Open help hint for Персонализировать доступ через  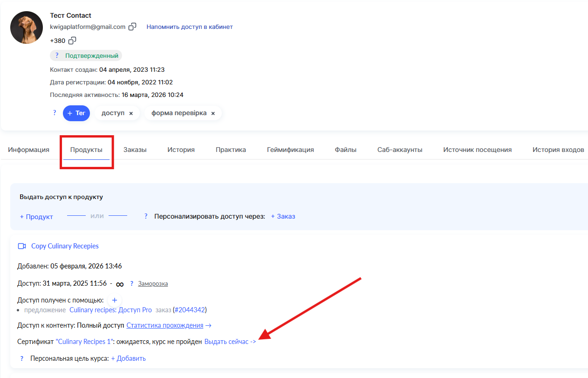click(146, 216)
